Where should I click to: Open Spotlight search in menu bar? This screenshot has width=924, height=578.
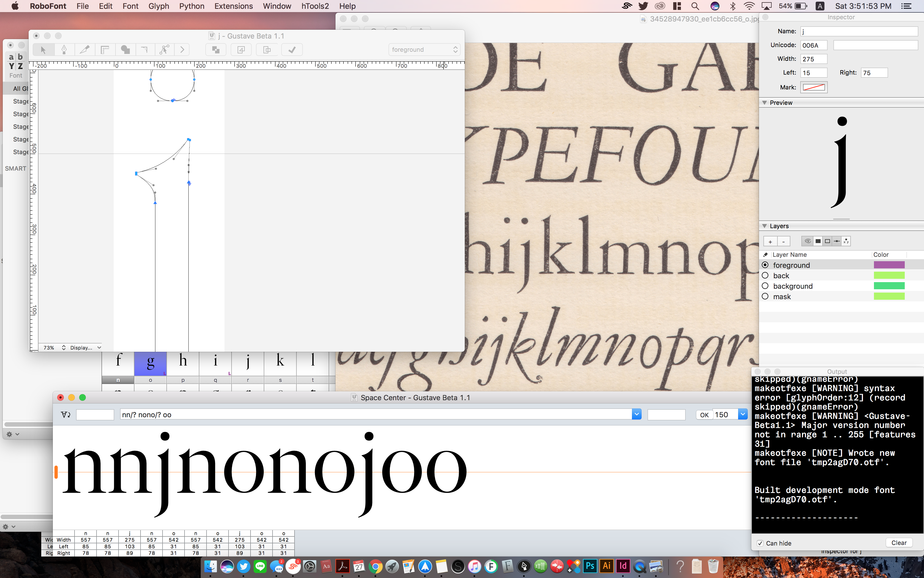pyautogui.click(x=695, y=6)
